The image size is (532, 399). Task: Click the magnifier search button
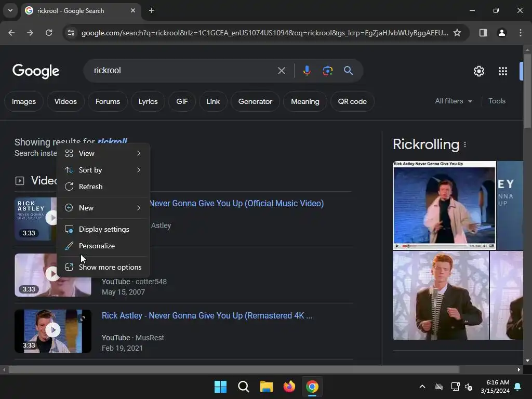pyautogui.click(x=348, y=71)
